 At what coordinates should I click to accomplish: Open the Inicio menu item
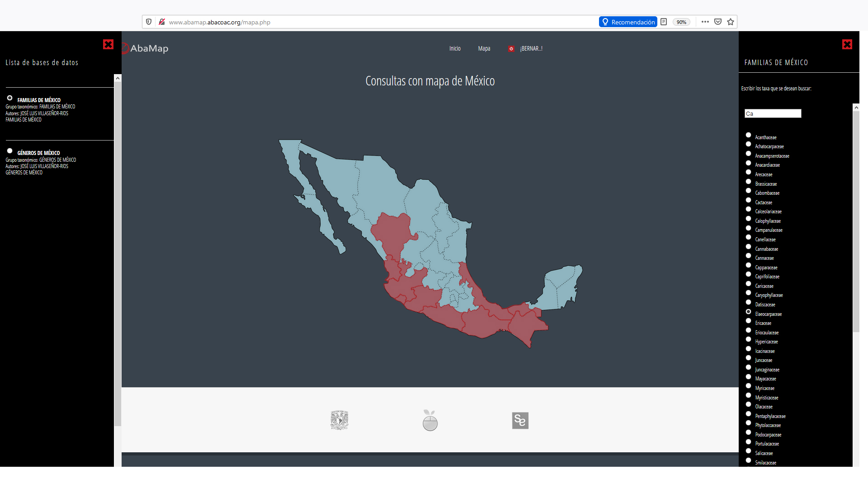pos(455,49)
